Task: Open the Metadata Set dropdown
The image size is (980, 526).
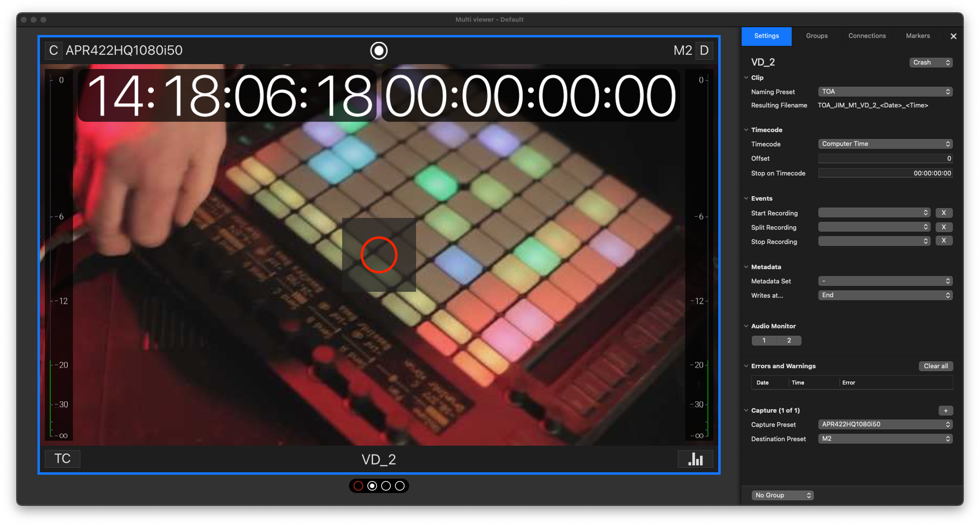Action: [x=885, y=281]
